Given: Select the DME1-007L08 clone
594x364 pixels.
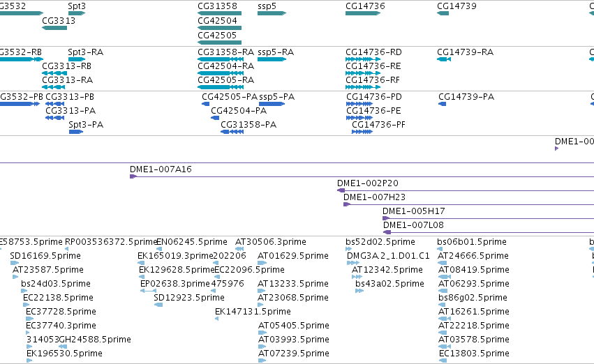Looking at the screenshot, I should point(489,232).
